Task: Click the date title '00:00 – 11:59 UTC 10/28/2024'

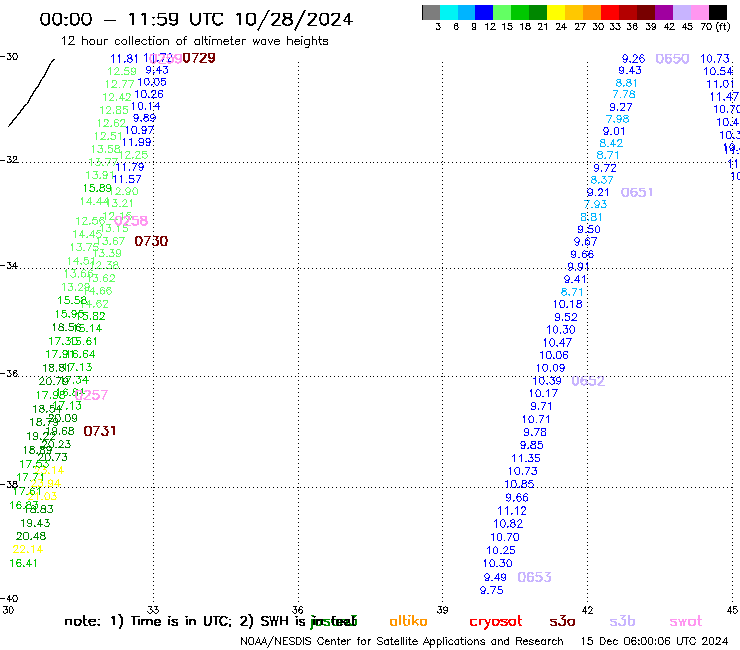Action: click(x=196, y=19)
